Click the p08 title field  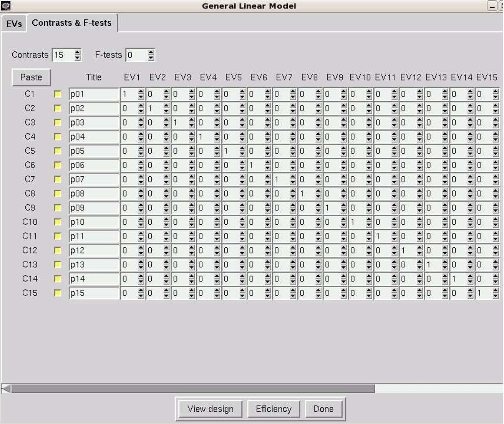(x=94, y=194)
